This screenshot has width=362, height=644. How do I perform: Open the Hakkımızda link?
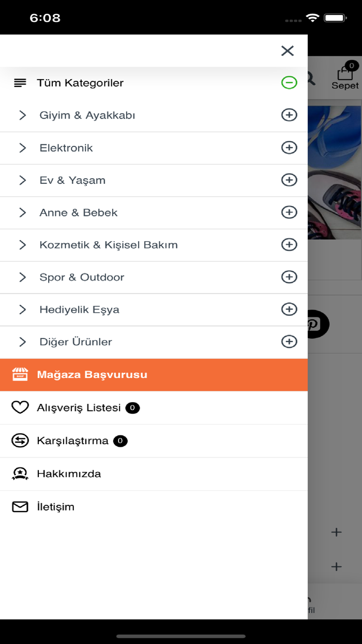point(69,474)
